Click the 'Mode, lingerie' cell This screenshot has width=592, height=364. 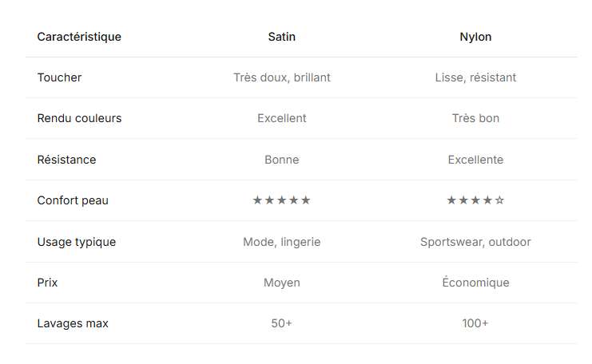tap(281, 242)
